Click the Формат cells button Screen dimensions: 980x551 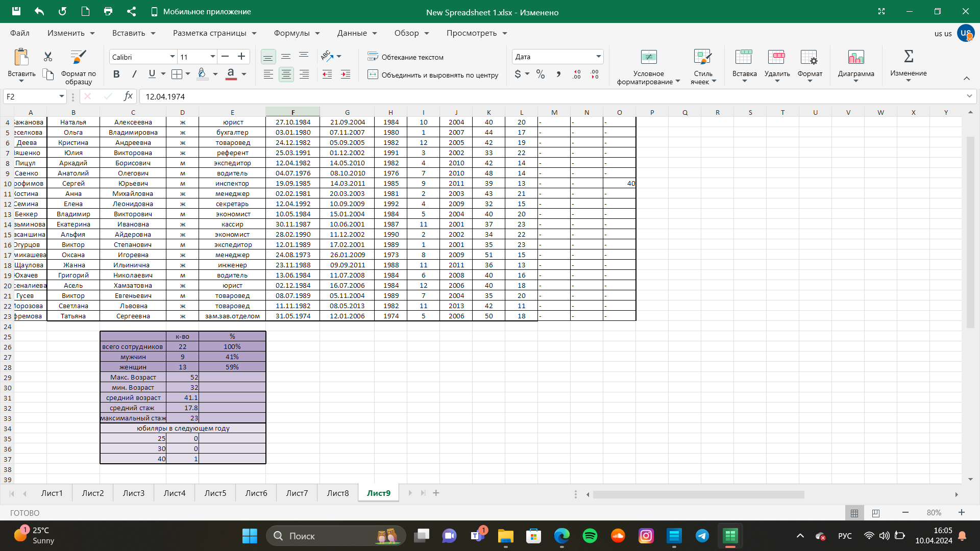pyautogui.click(x=810, y=65)
